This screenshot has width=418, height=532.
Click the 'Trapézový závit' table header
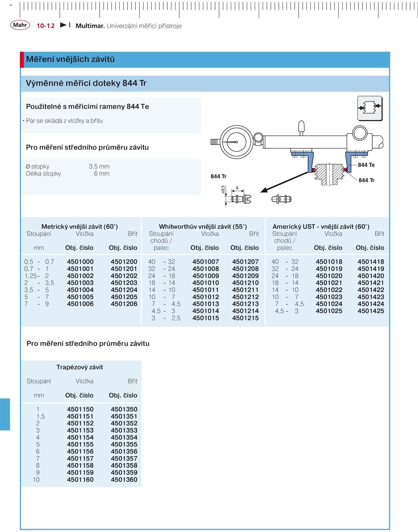[x=80, y=367]
